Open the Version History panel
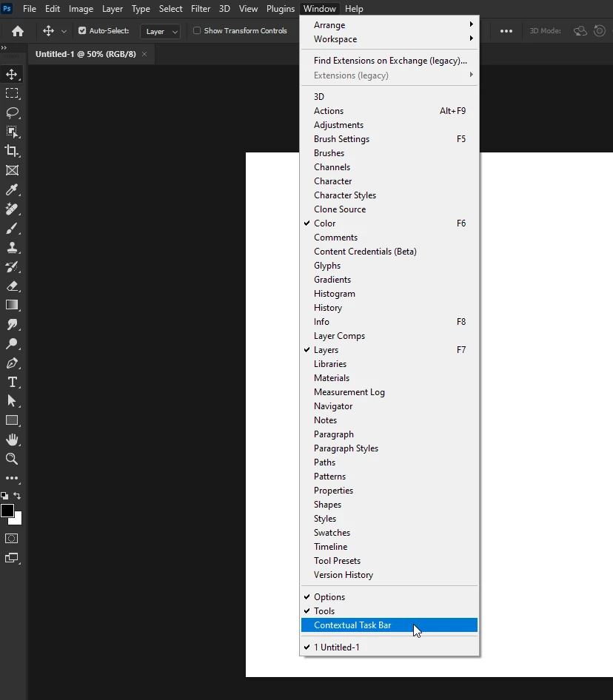613x700 pixels. coord(389,575)
